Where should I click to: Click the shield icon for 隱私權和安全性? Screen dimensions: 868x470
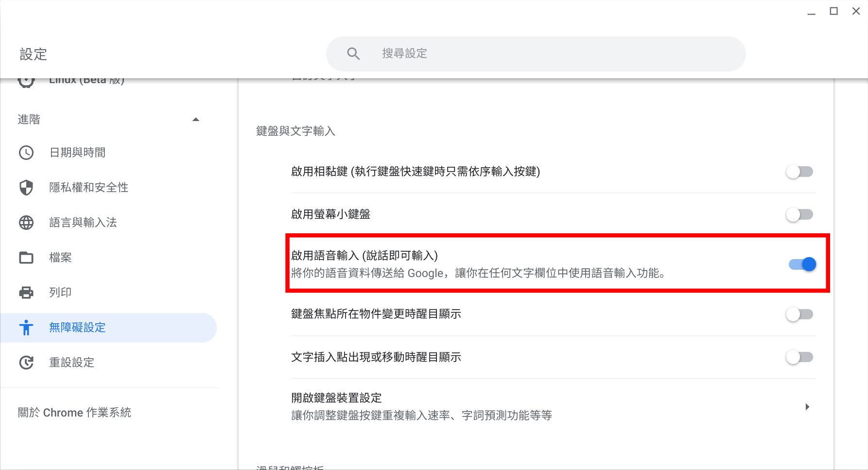tap(26, 188)
